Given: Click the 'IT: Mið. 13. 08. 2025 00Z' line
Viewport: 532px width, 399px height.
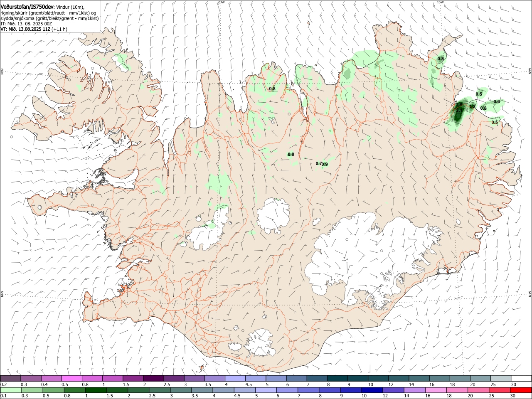Looking at the screenshot, I should pyautogui.click(x=26, y=24).
